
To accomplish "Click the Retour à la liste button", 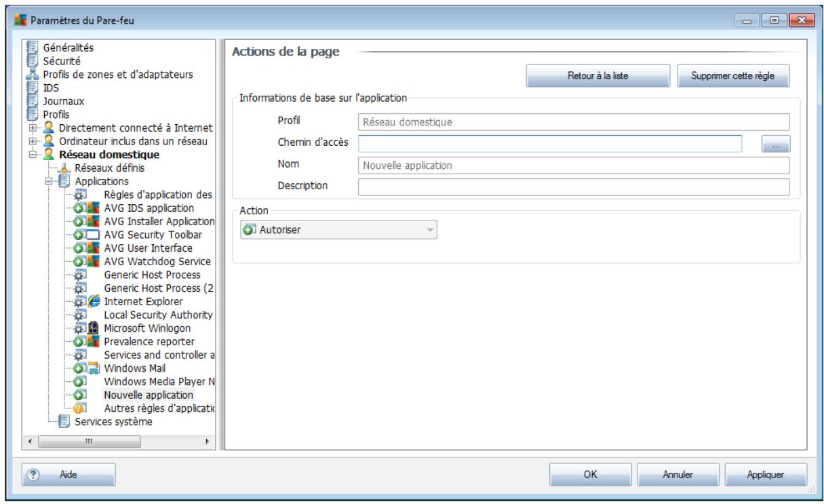I will pos(598,76).
